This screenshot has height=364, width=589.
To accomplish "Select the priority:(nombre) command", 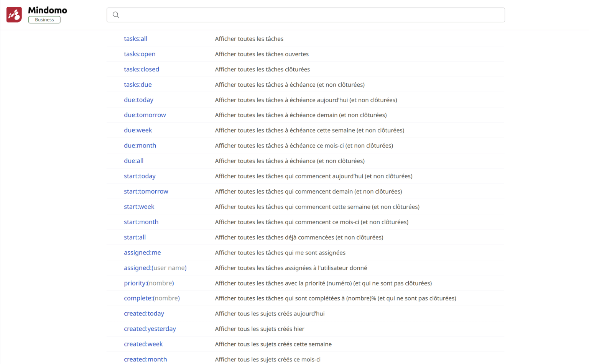I will click(149, 283).
